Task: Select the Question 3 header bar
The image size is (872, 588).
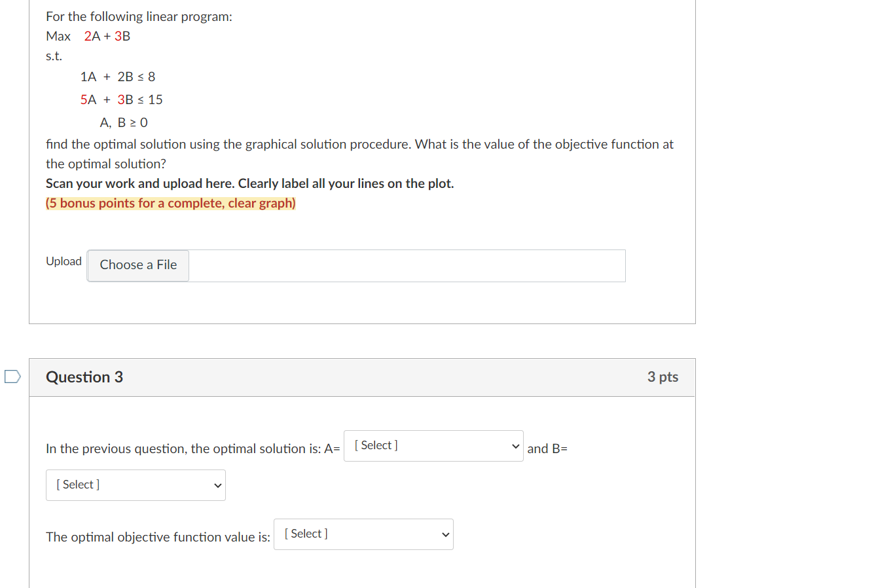Action: [363, 377]
